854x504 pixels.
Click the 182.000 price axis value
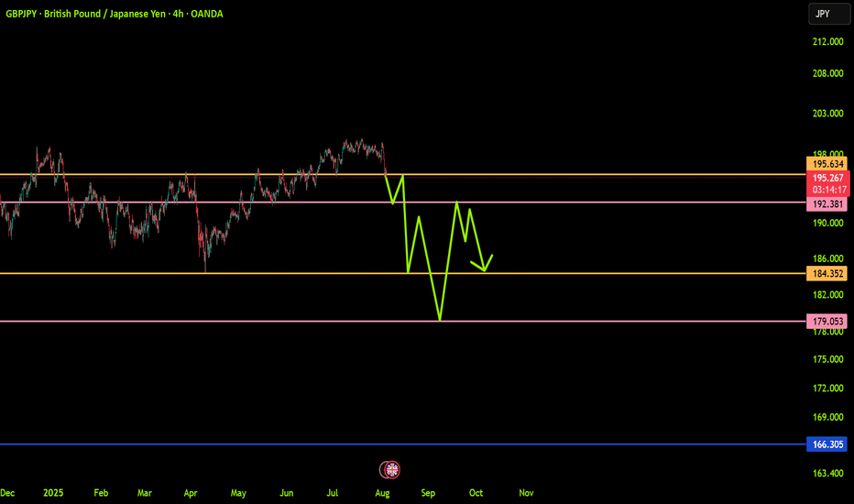[827, 295]
